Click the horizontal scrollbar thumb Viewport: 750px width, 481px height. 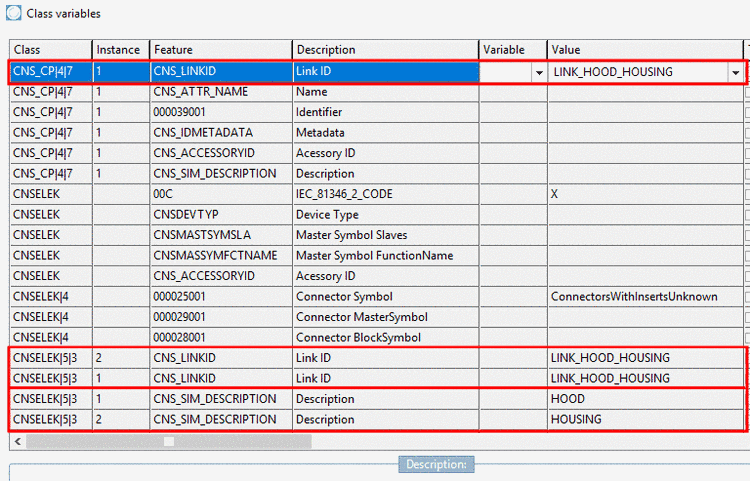click(169, 441)
